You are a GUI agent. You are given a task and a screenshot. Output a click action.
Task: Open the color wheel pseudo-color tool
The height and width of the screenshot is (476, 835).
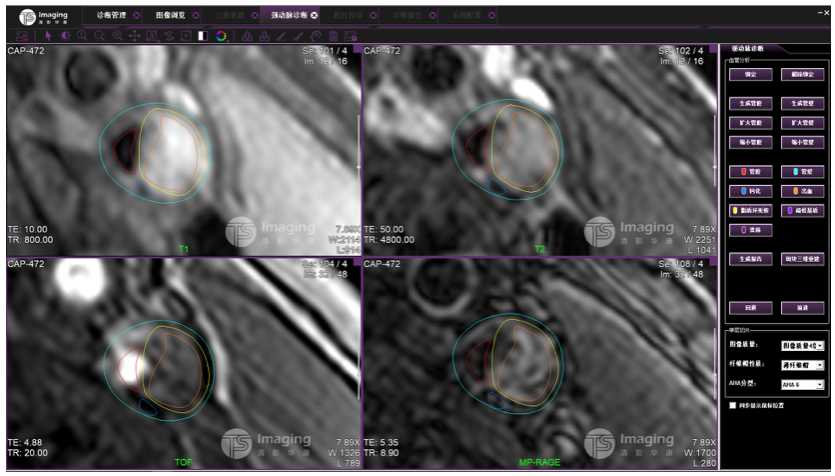click(220, 36)
